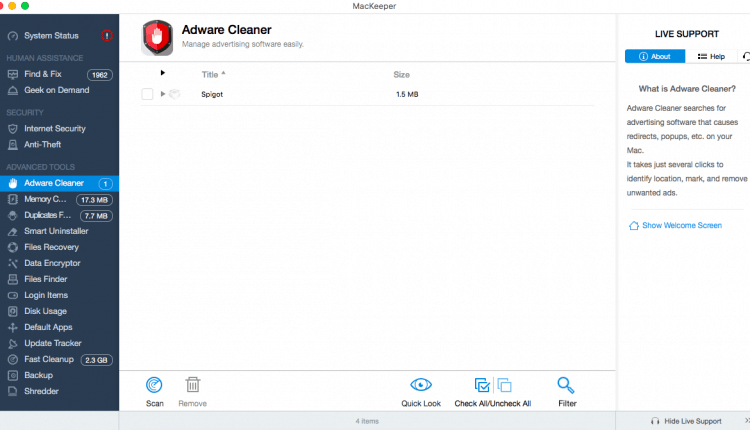Click the 17.3 MB Memory Cleaner badge
Screen dimensions: 750x430
click(94, 200)
